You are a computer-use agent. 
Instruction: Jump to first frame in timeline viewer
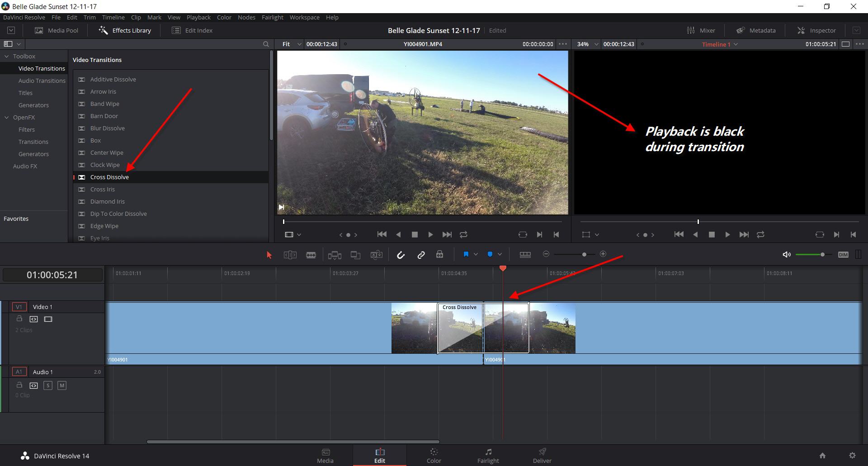click(679, 234)
